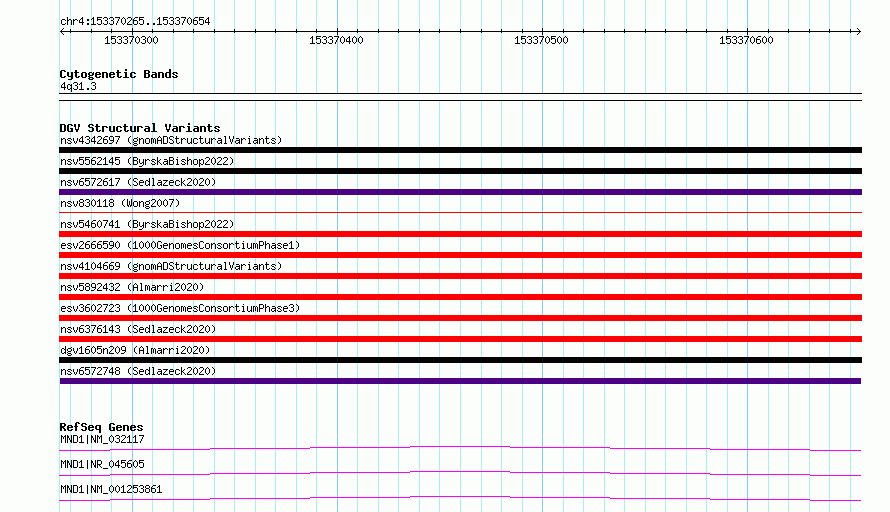Click the 153370400 ruler position label
890x512 pixels.
pos(336,40)
